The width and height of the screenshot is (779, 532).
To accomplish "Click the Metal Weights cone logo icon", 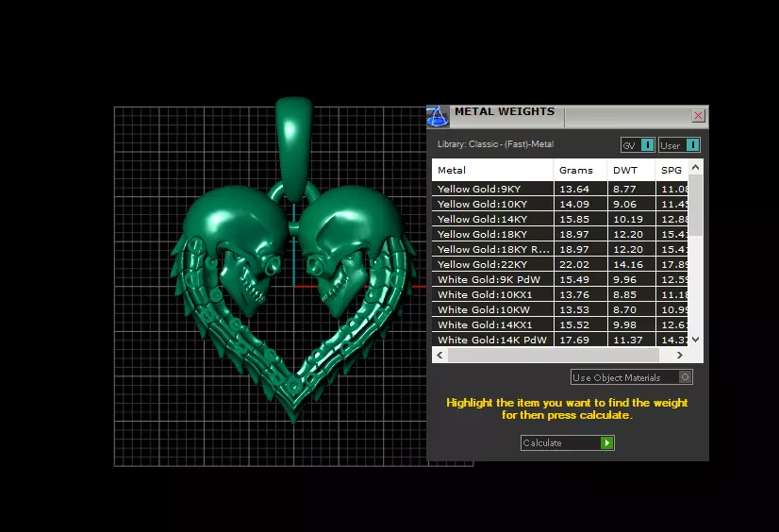I will click(x=438, y=116).
